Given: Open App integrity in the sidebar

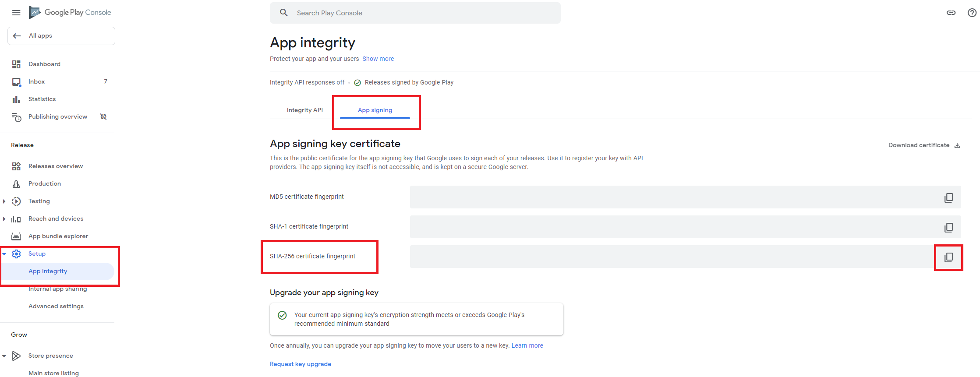Looking at the screenshot, I should [x=58, y=271].
